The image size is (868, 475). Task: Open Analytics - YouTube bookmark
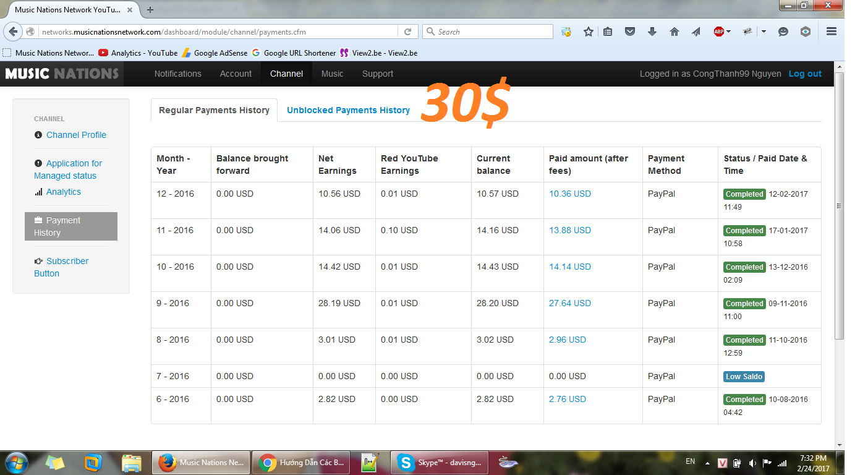[x=138, y=53]
